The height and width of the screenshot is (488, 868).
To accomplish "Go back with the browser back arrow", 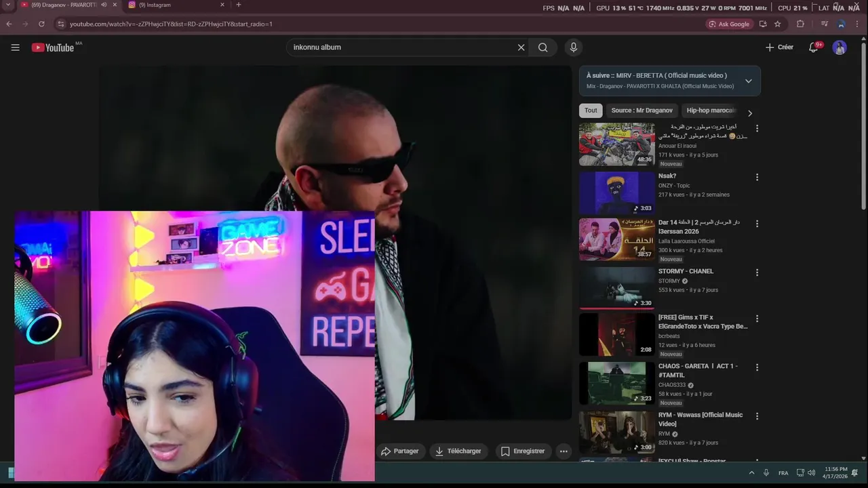I will pyautogui.click(x=9, y=24).
